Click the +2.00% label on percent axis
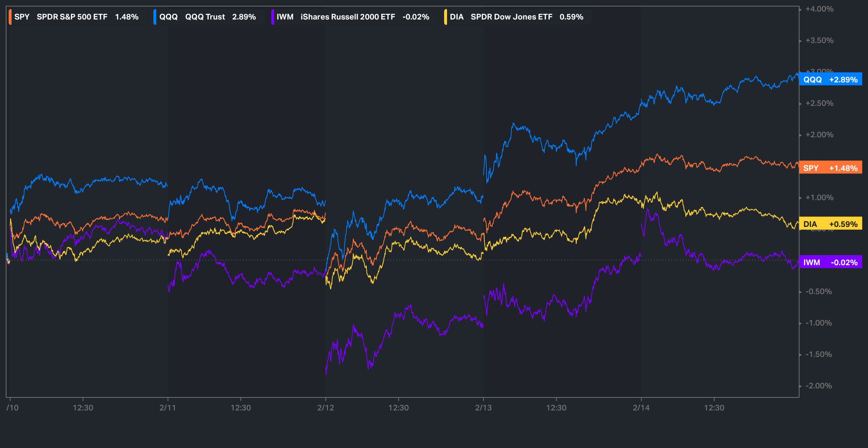Viewport: 868px width, 448px height. [819, 135]
